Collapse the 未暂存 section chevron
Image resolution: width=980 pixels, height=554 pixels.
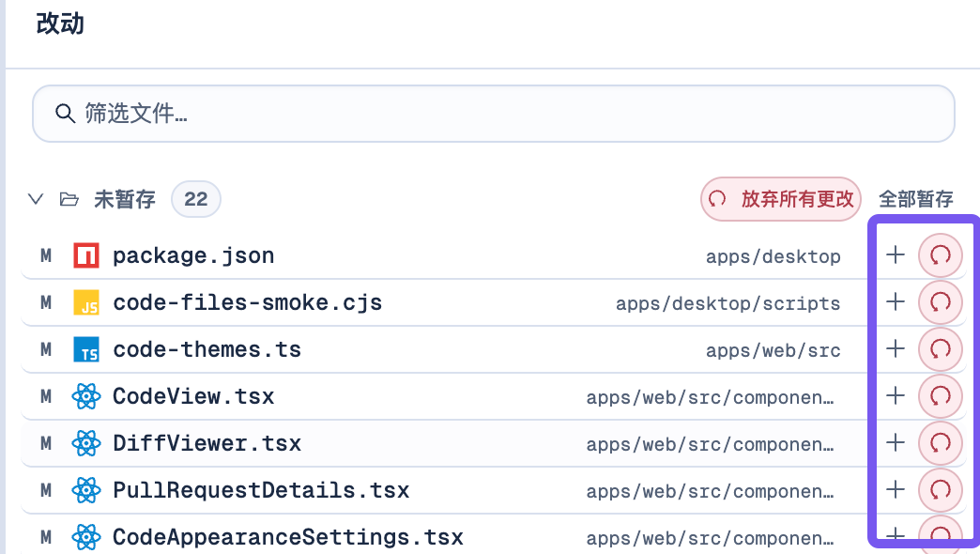click(36, 199)
